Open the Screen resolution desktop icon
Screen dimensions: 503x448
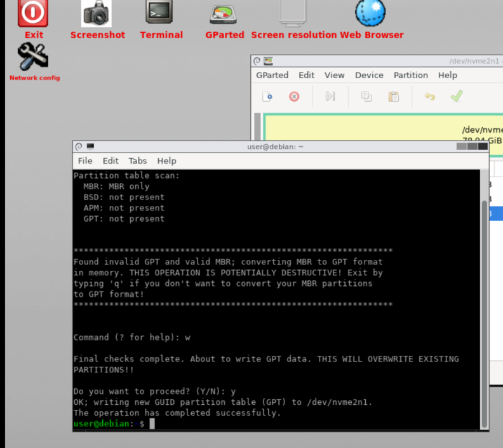tap(293, 13)
